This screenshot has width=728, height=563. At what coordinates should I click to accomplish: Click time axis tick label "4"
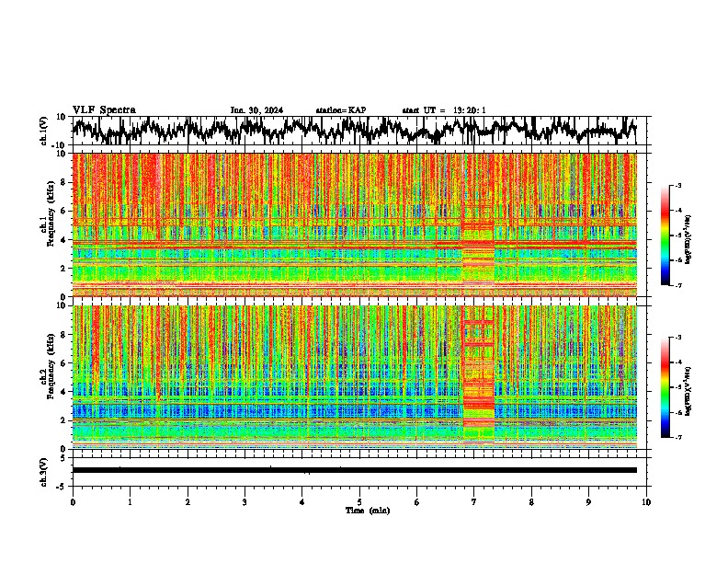(302, 502)
